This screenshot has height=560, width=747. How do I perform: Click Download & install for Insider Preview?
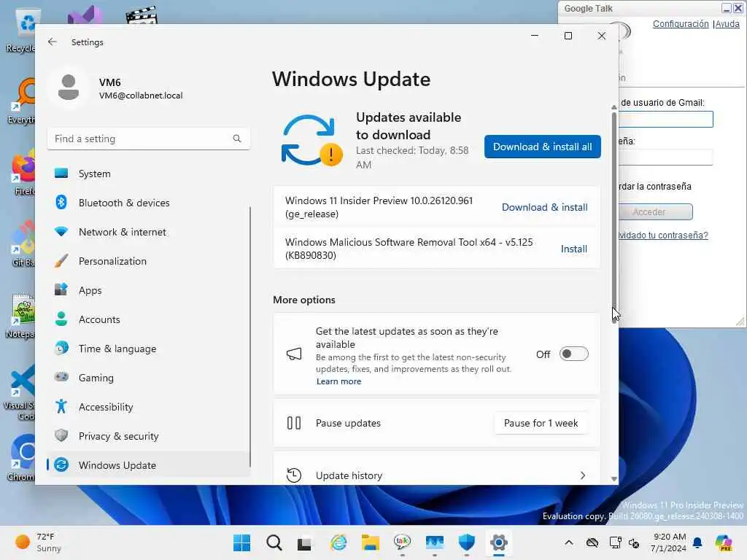544,207
